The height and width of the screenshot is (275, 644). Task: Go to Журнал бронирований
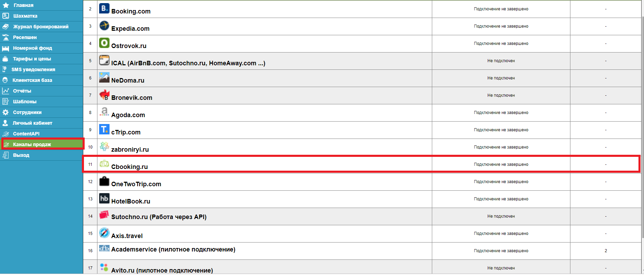41,27
